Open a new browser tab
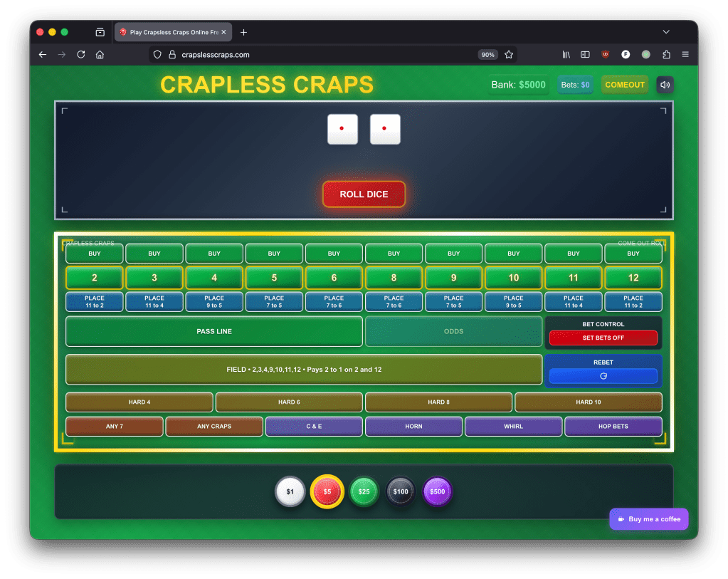The image size is (728, 579). 243,31
